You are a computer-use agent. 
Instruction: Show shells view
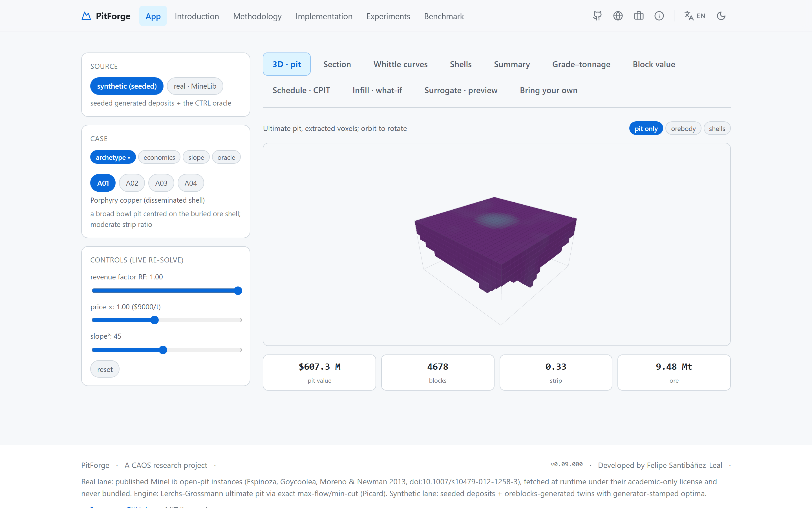pos(717,128)
